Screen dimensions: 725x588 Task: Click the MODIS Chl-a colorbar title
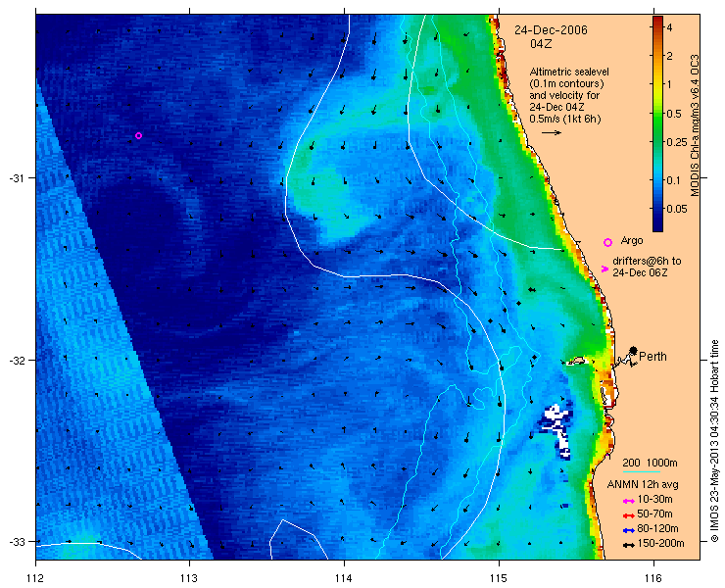coord(694,125)
